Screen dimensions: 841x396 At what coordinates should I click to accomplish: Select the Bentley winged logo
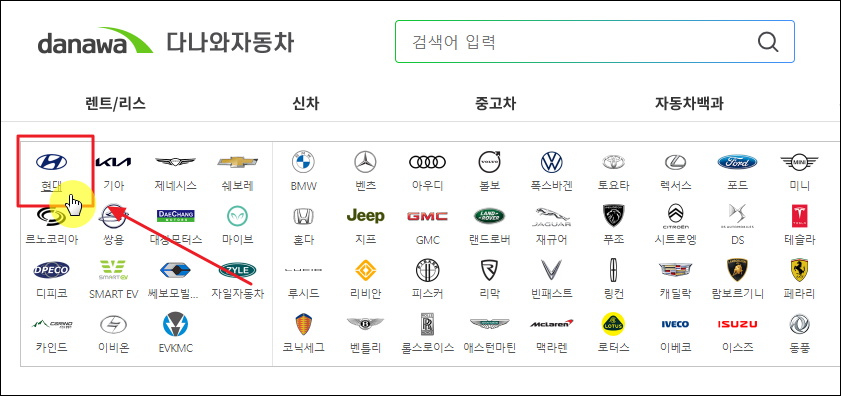365,324
